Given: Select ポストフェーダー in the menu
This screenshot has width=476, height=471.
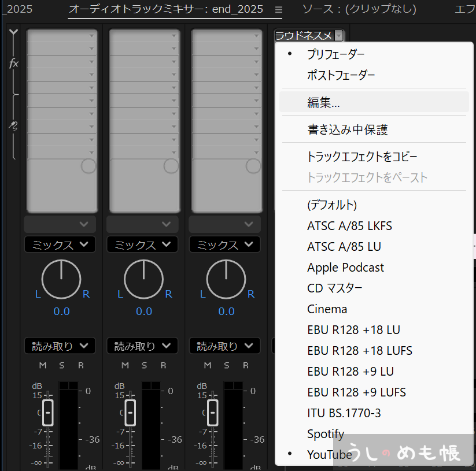Looking at the screenshot, I should [341, 75].
